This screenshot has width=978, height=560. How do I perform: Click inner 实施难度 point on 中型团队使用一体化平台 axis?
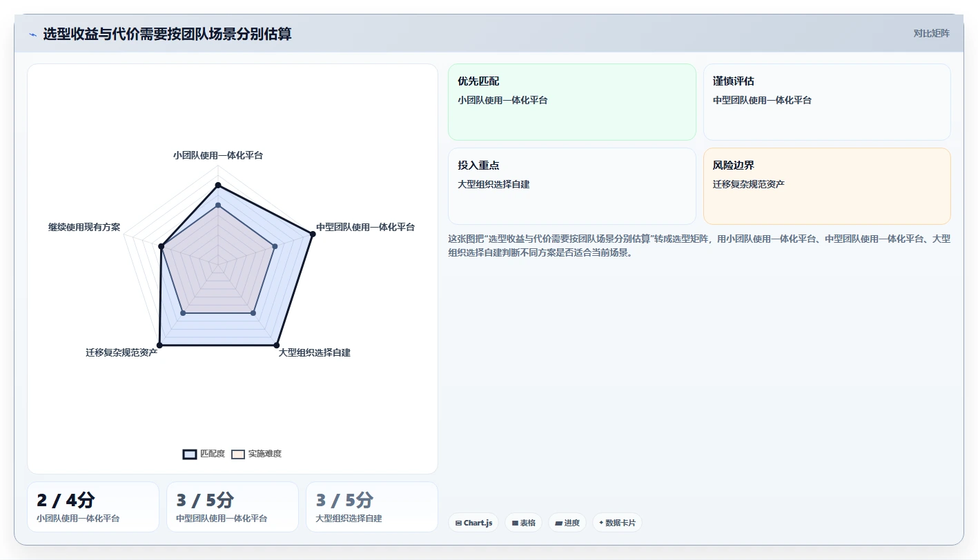(x=275, y=246)
